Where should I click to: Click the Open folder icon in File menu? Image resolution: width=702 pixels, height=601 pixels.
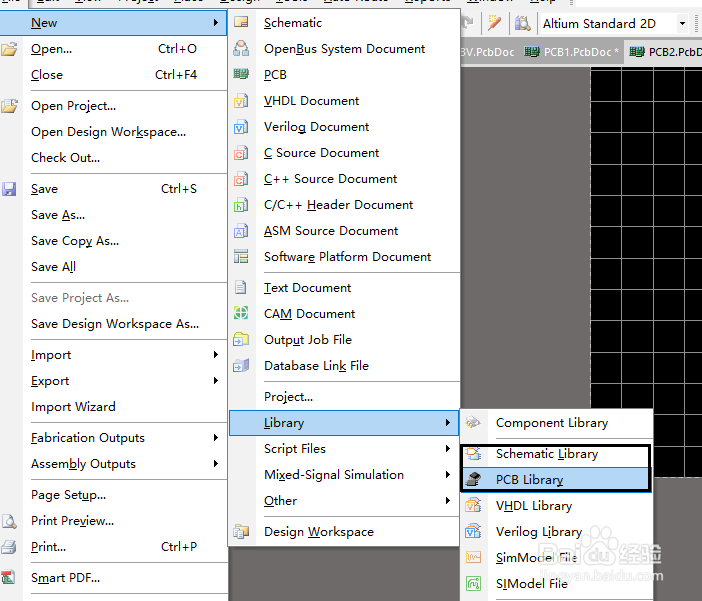click(9, 48)
